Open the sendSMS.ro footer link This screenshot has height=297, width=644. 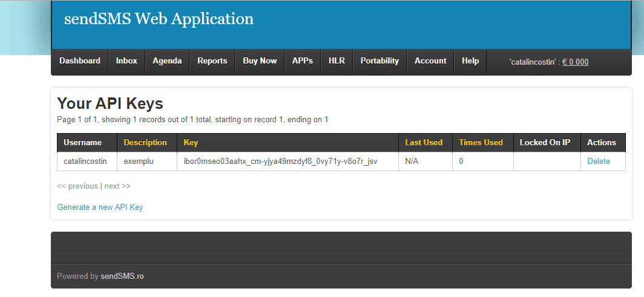pos(122,276)
